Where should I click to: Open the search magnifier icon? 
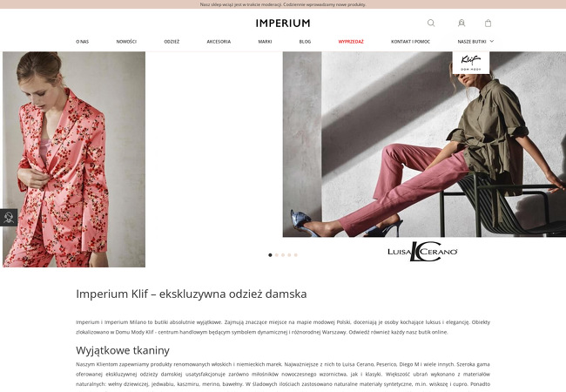(431, 24)
